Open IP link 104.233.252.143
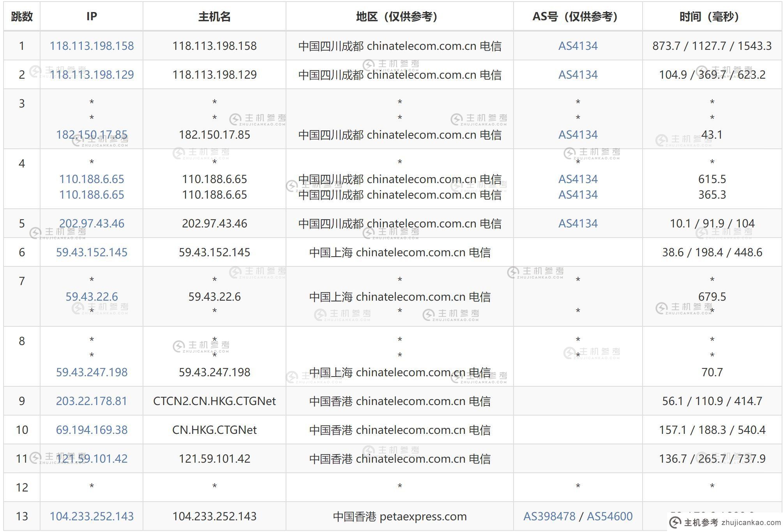Screen dimensions: 784x532 pyautogui.click(x=92, y=516)
